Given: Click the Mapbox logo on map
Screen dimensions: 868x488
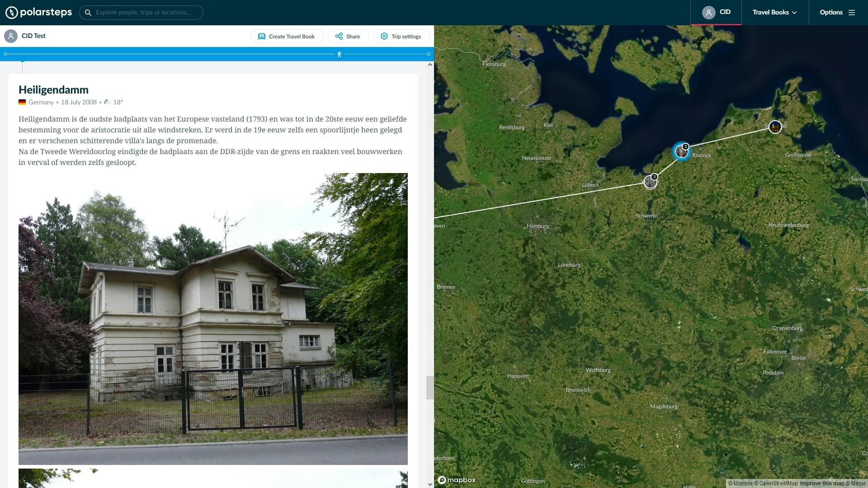Looking at the screenshot, I should tap(457, 480).
